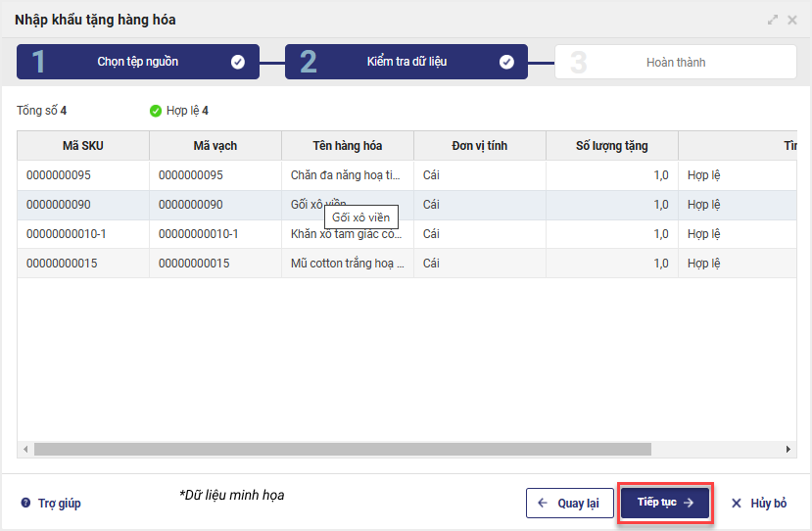812x531 pixels.
Task: Click the help question mark icon
Action: 25,503
